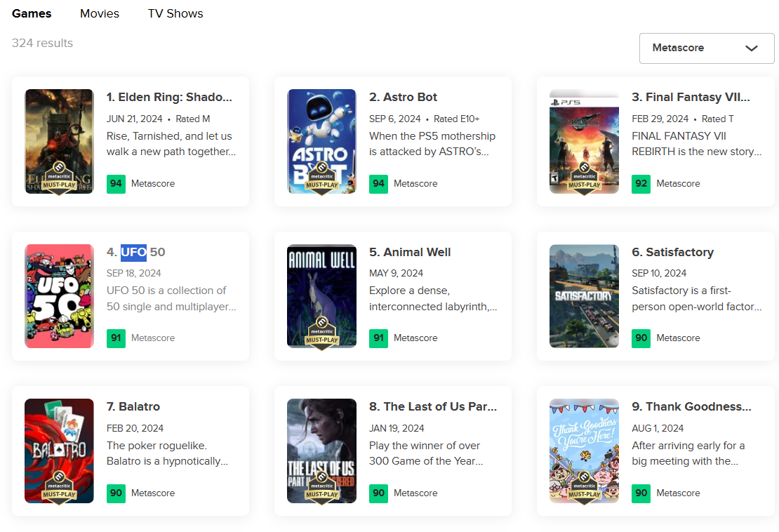Click title '7. Balatro'
The image size is (779, 532).
pyautogui.click(x=133, y=407)
